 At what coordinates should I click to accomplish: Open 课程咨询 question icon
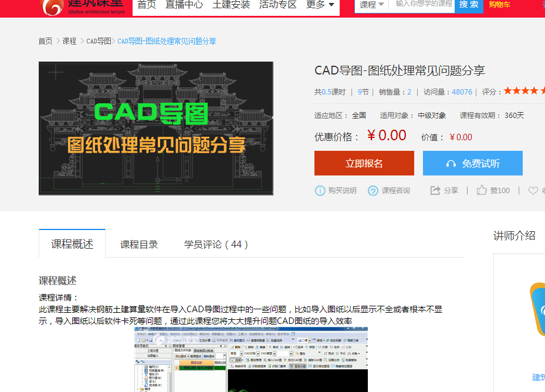pyautogui.click(x=373, y=191)
